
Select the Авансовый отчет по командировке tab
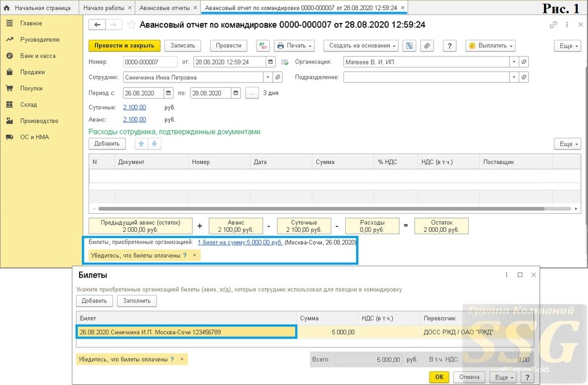pyautogui.click(x=301, y=8)
